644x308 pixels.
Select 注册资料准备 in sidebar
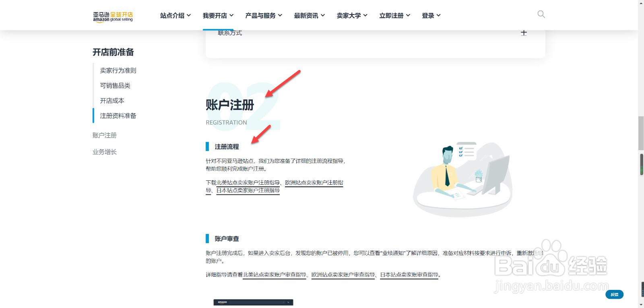118,116
